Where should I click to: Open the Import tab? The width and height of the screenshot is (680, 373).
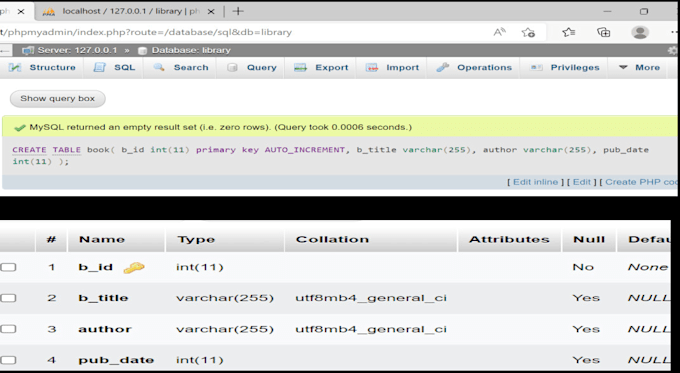pyautogui.click(x=392, y=68)
